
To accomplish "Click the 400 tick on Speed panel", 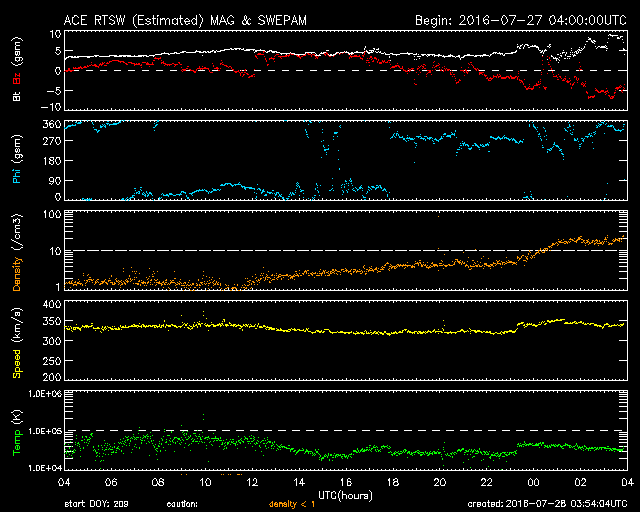I will click(x=52, y=304).
